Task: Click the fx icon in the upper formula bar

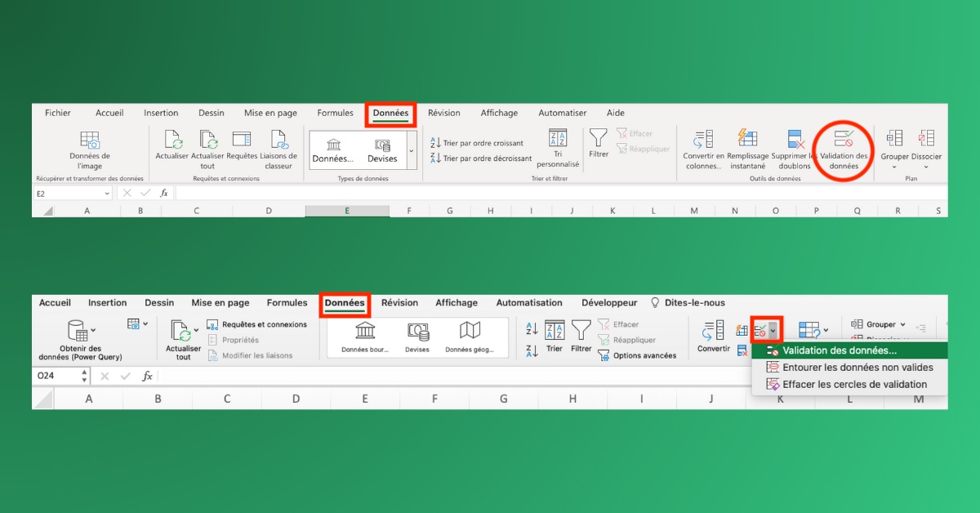Action: (x=164, y=193)
